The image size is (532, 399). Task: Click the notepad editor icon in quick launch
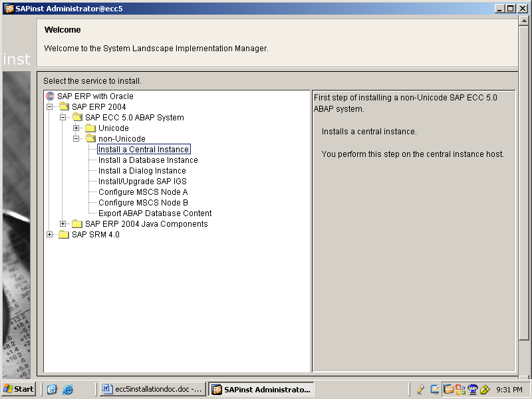(52, 389)
